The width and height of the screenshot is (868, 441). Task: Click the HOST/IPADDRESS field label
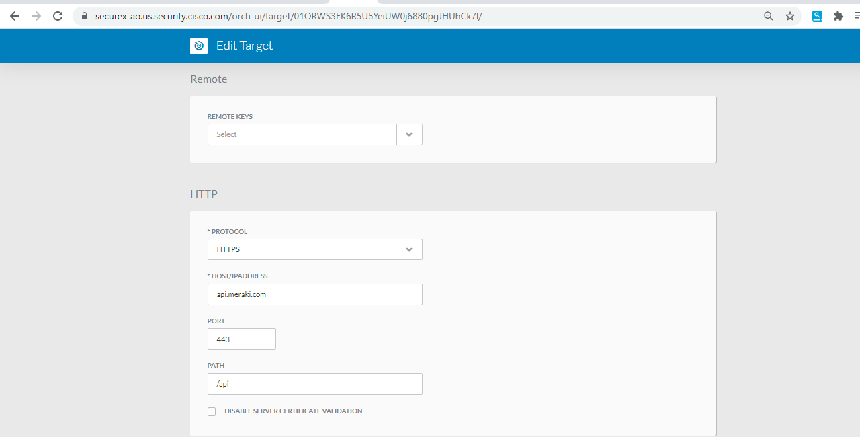[238, 276]
